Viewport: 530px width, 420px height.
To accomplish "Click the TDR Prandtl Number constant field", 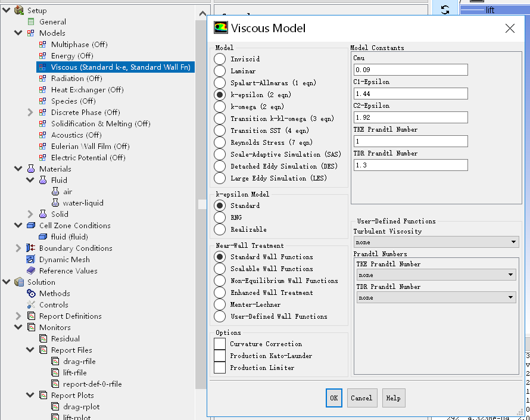I will pyautogui.click(x=411, y=165).
